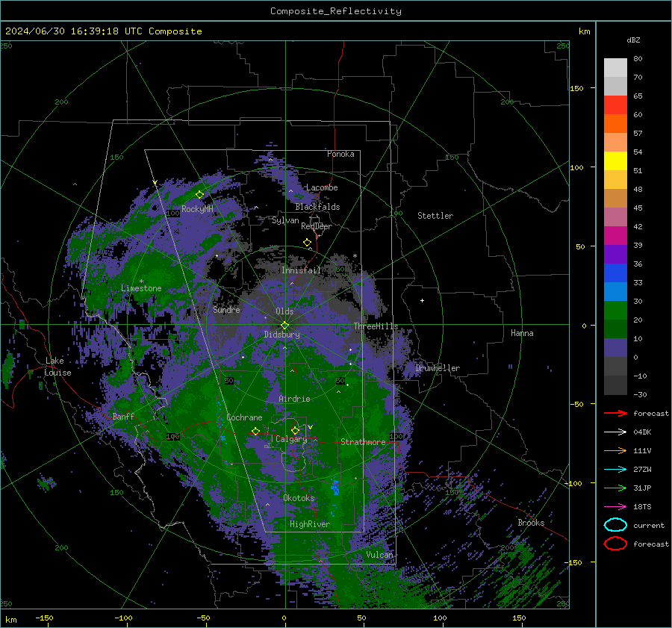The width and height of the screenshot is (672, 628).
Task: Click the Lake Louise label
Action: [57, 367]
